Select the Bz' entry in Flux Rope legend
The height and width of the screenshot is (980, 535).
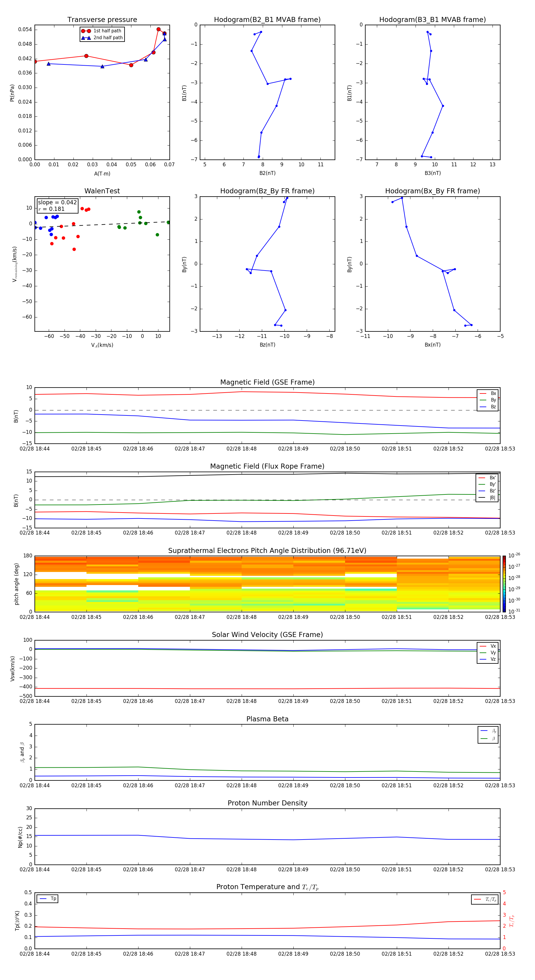point(487,491)
